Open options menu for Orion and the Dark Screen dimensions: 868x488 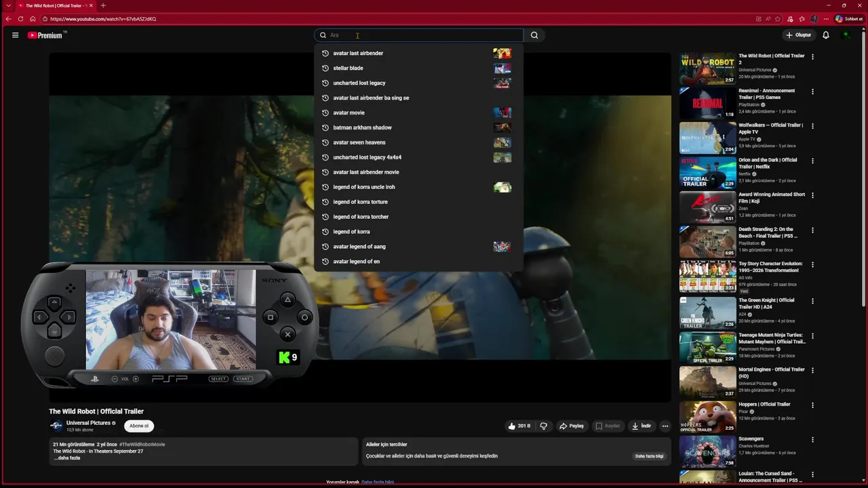click(812, 161)
